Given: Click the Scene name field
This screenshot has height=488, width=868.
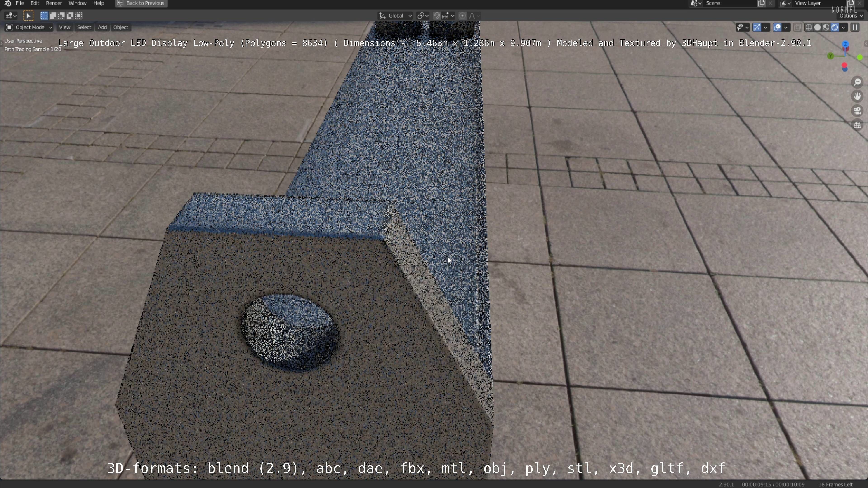Looking at the screenshot, I should pos(729,3).
